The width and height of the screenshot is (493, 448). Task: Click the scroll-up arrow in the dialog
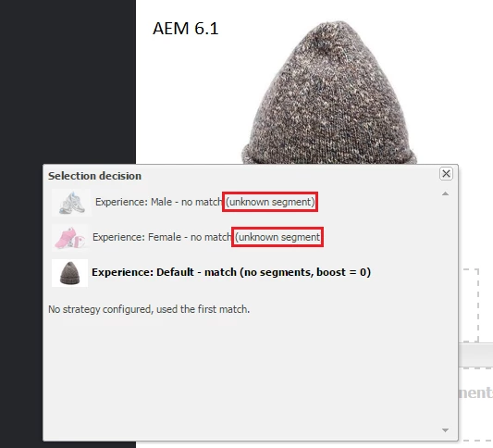(445, 193)
